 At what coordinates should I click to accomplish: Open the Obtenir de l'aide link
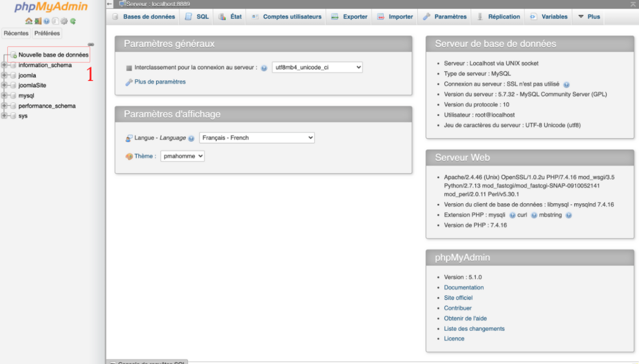coord(466,318)
